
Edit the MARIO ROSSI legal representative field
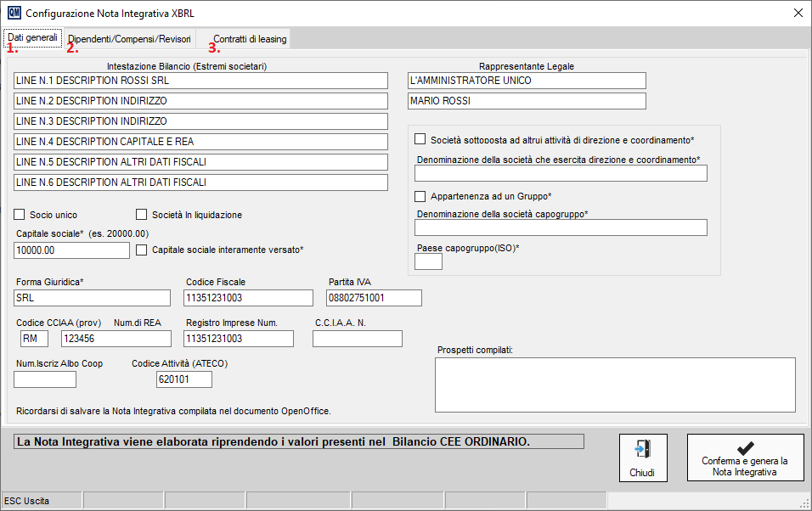(x=527, y=101)
